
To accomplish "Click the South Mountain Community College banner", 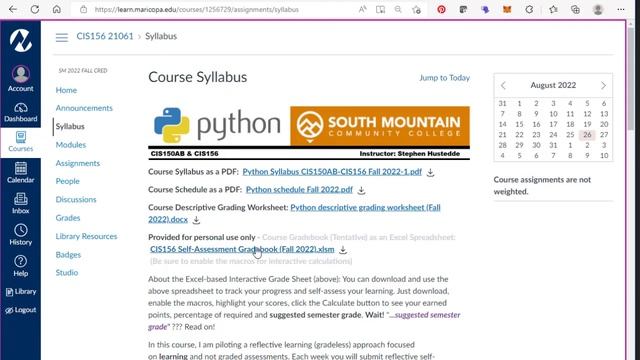I will (380, 126).
